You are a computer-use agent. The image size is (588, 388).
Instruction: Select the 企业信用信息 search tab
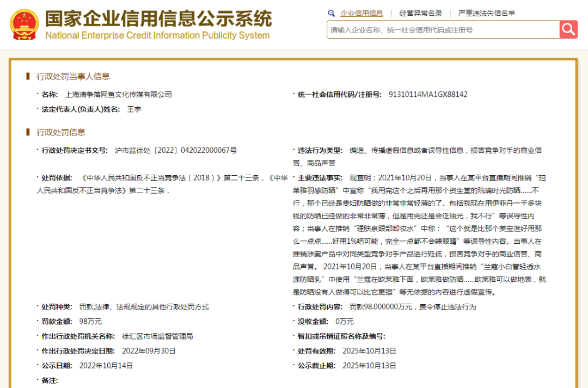pyautogui.click(x=362, y=13)
